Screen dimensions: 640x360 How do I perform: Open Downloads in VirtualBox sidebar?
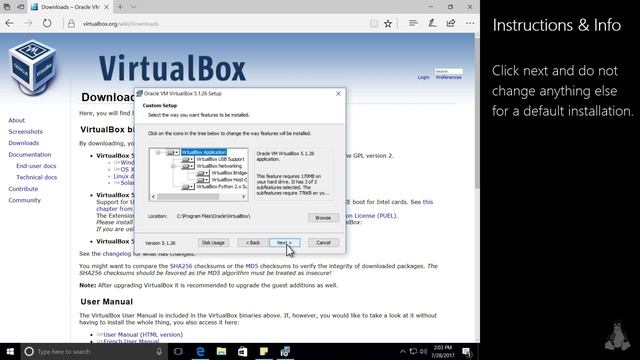click(24, 143)
